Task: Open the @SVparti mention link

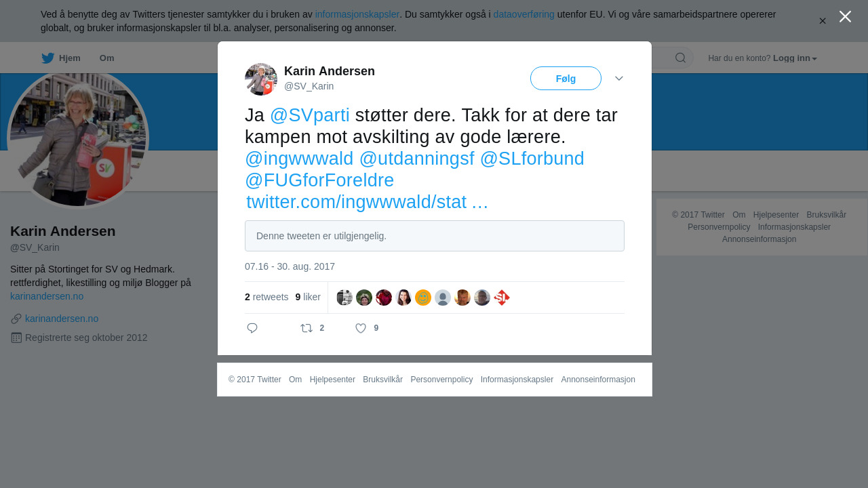Action: pos(309,115)
